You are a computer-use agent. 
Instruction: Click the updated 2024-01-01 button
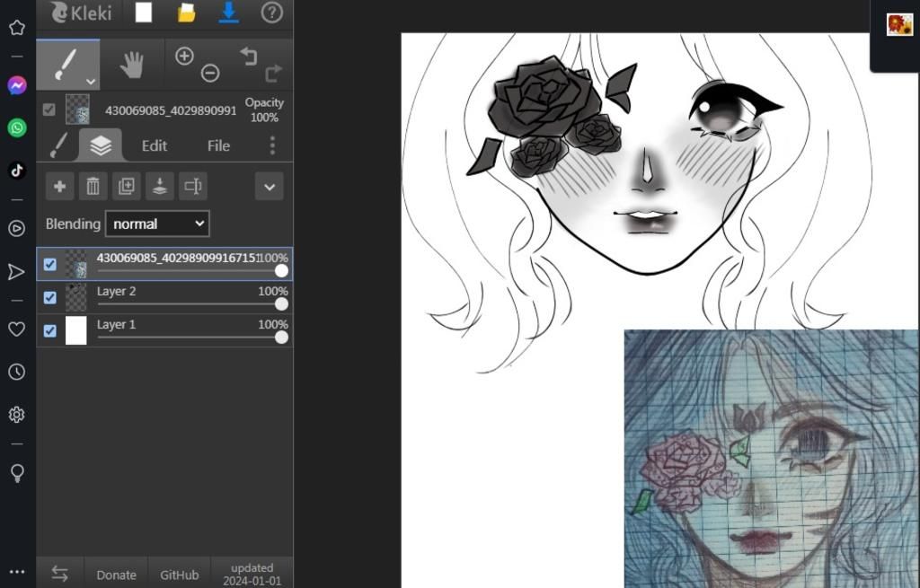click(252, 574)
